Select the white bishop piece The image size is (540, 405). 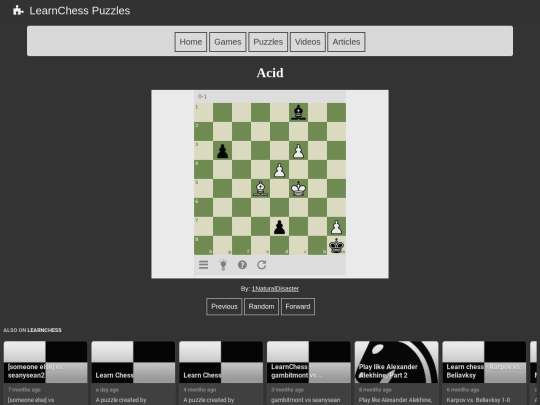pos(260,188)
